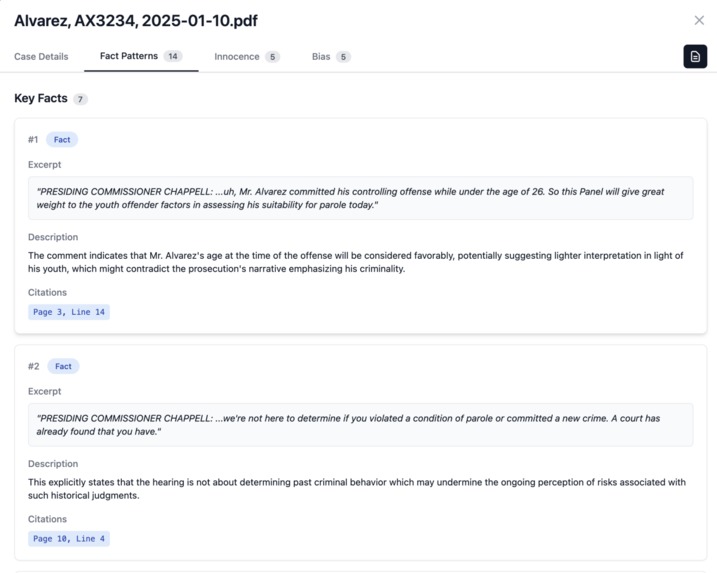Click the Fact tag on item #2
Screen dimensions: 717x573
pos(63,366)
